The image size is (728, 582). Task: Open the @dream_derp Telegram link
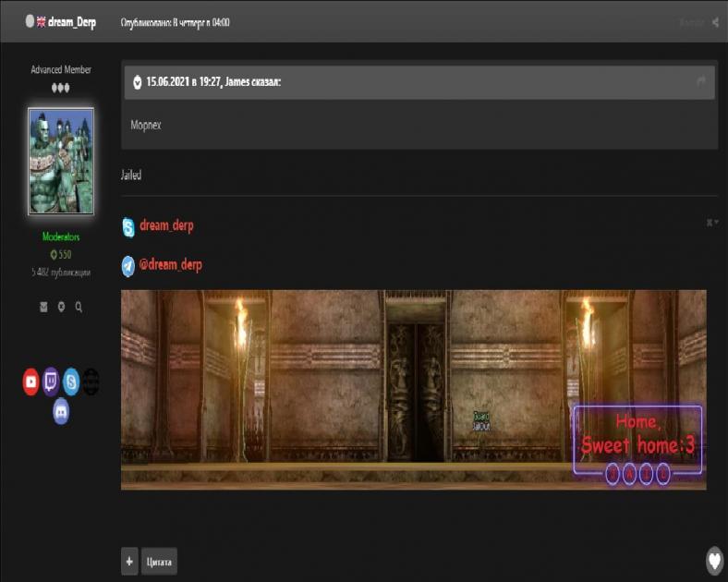[x=170, y=265]
